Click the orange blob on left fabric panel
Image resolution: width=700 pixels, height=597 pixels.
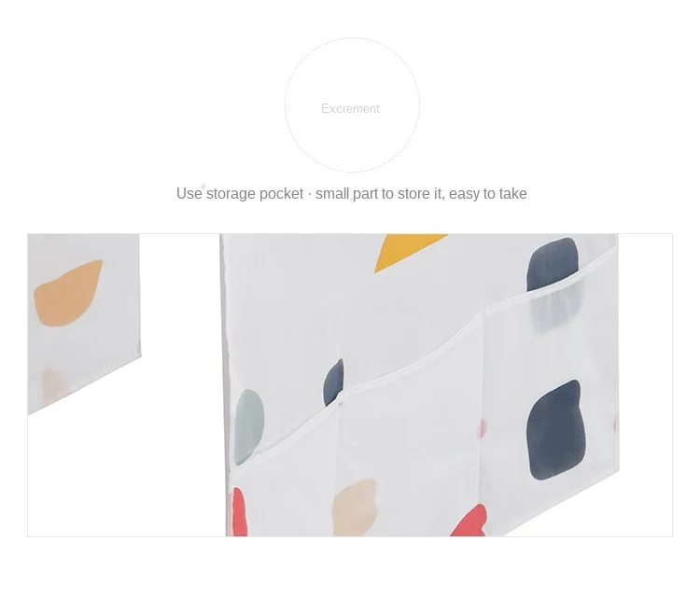click(68, 293)
